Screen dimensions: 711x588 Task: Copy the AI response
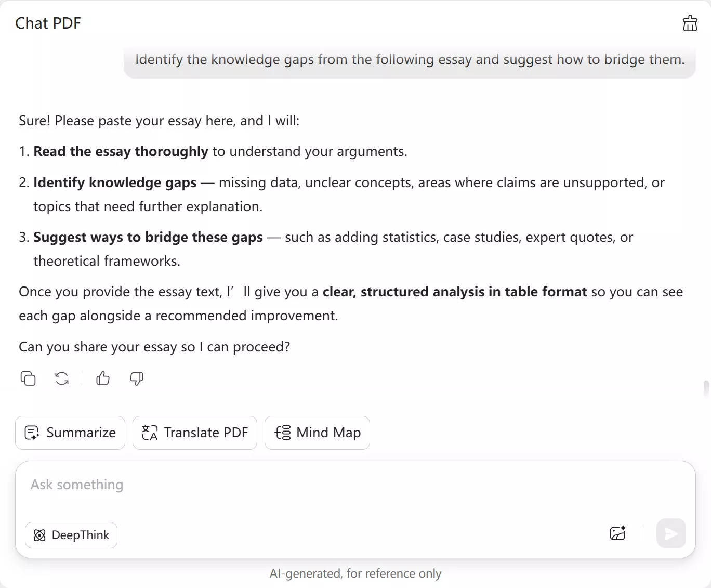[28, 378]
